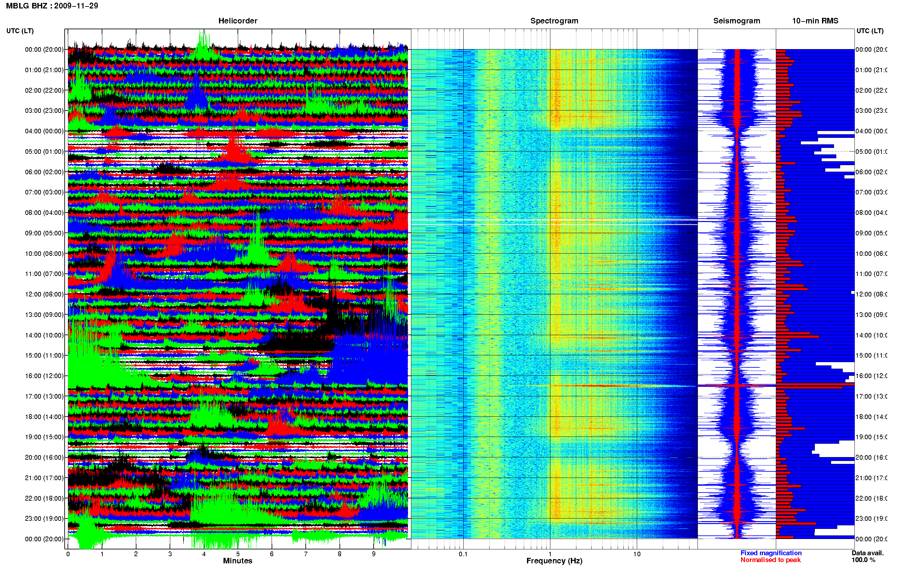Click the left '07:00 (03:00)' time label
Viewport: 924px width, 578px height.
(44, 192)
